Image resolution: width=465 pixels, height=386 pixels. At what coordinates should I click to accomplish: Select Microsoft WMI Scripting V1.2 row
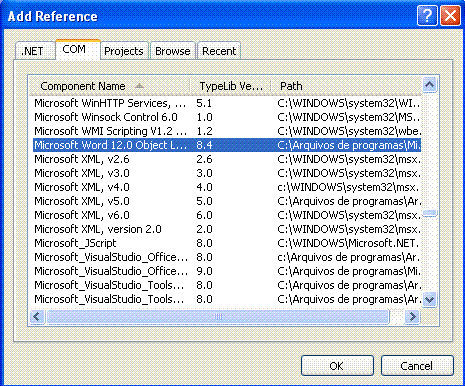pyautogui.click(x=227, y=131)
